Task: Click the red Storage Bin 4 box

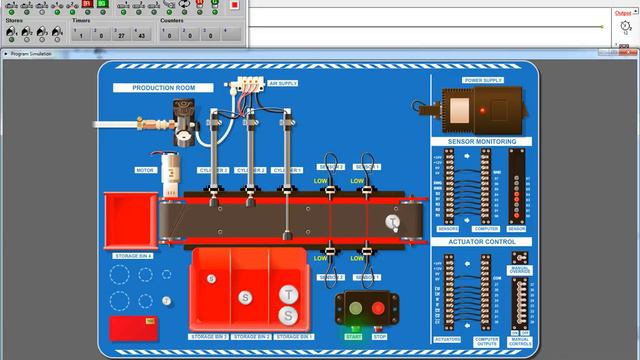Action: [131, 220]
